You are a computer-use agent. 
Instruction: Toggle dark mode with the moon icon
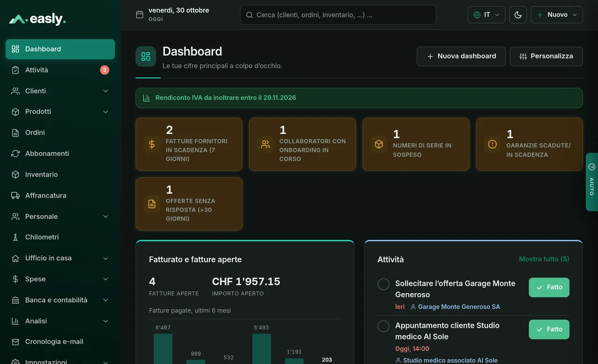518,15
